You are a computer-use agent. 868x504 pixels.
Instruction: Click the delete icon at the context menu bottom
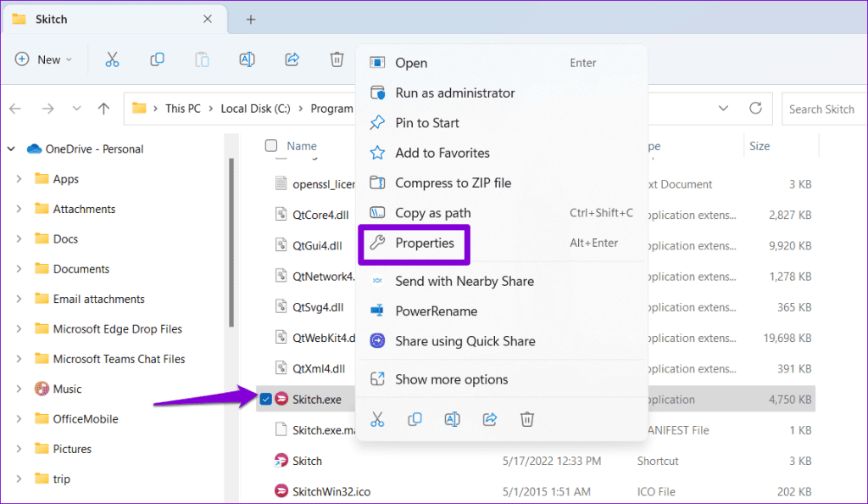coord(526,418)
